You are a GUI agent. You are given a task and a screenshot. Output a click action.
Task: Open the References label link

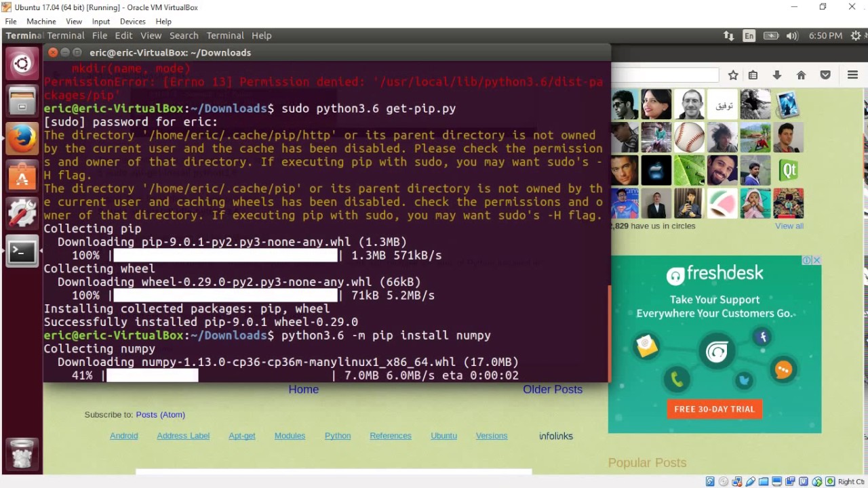point(391,436)
